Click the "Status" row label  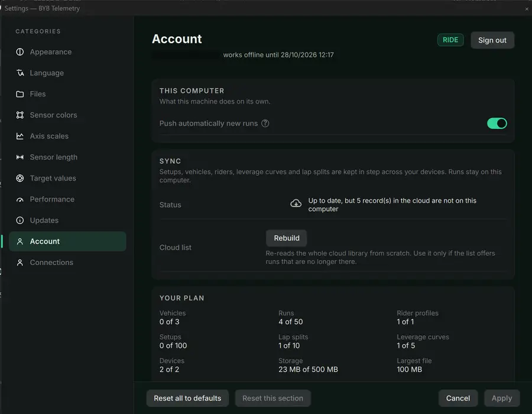170,205
